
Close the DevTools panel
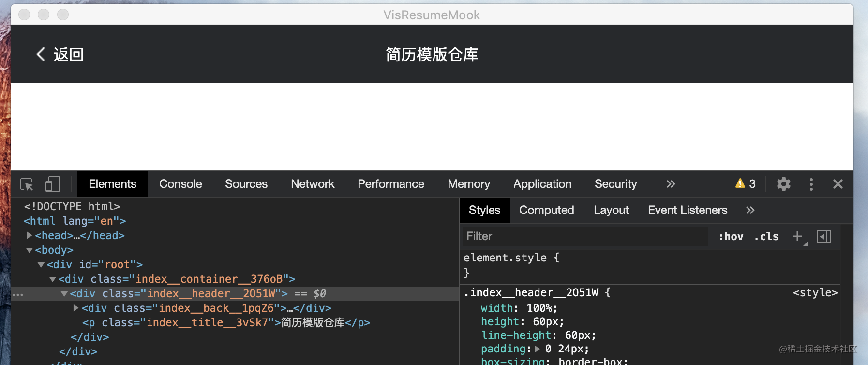(x=838, y=184)
